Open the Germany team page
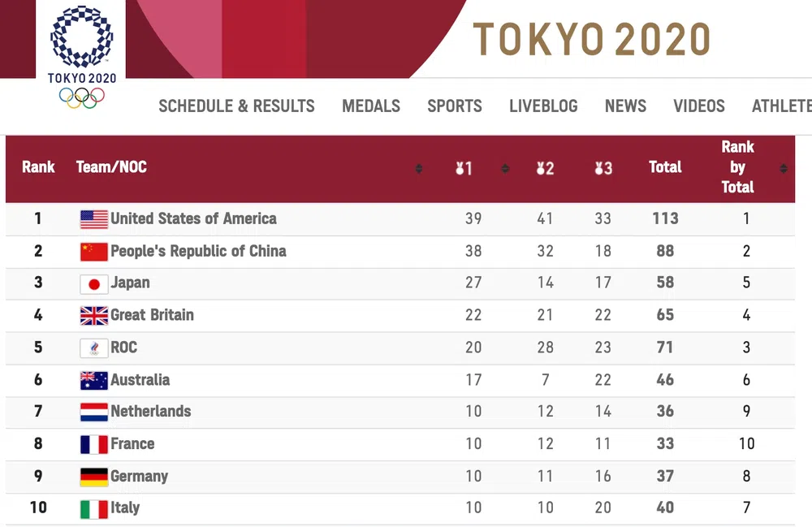Screen dimensions: 812x527 (139, 477)
